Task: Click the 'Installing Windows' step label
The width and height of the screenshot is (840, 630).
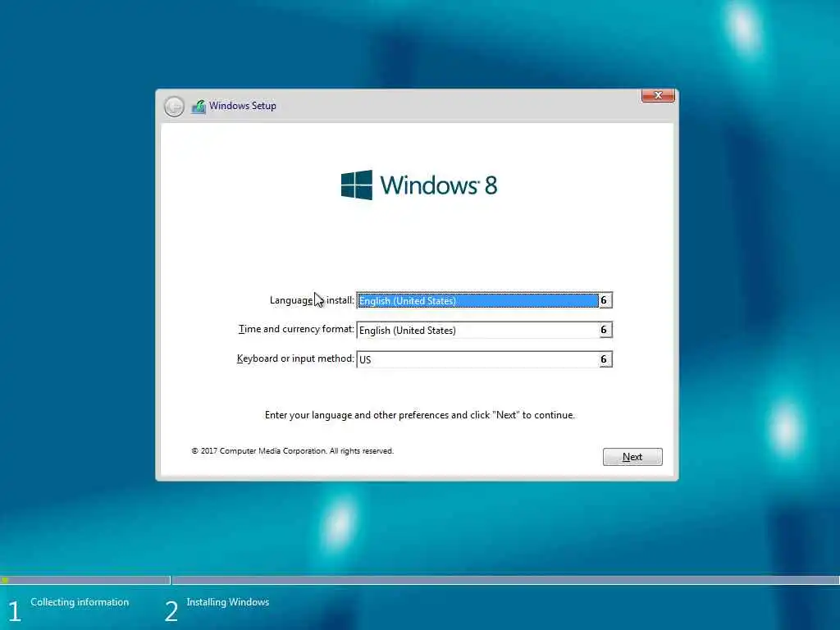Action: tap(228, 602)
